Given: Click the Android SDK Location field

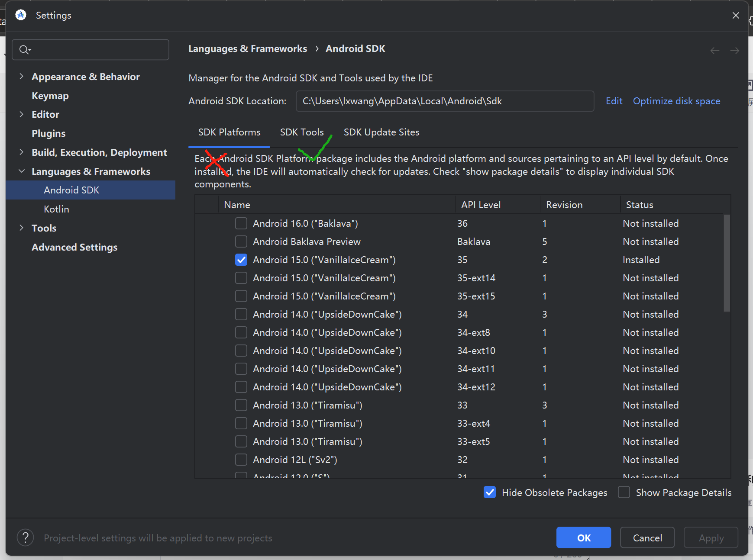Looking at the screenshot, I should point(445,101).
